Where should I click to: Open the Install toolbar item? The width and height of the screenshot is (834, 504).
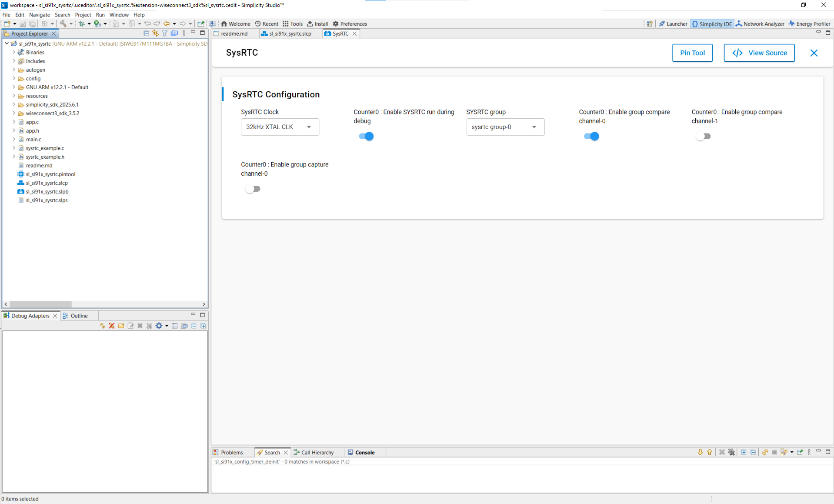(x=317, y=24)
